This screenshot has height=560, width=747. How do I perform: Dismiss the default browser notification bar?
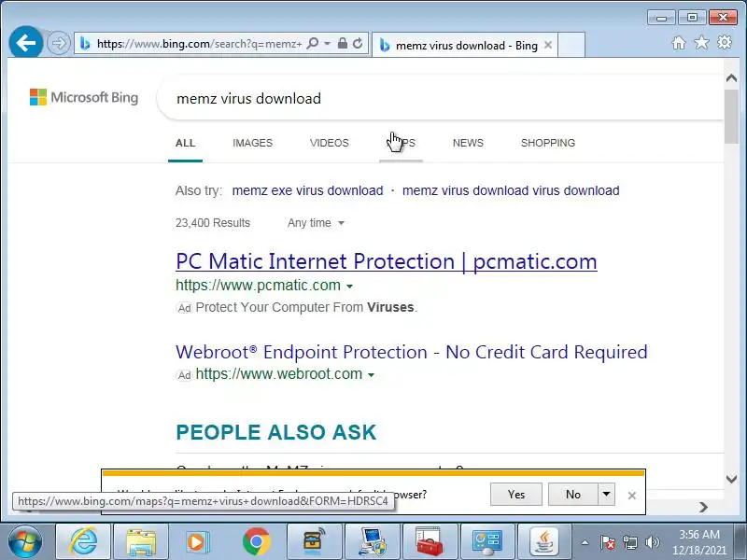point(632,496)
